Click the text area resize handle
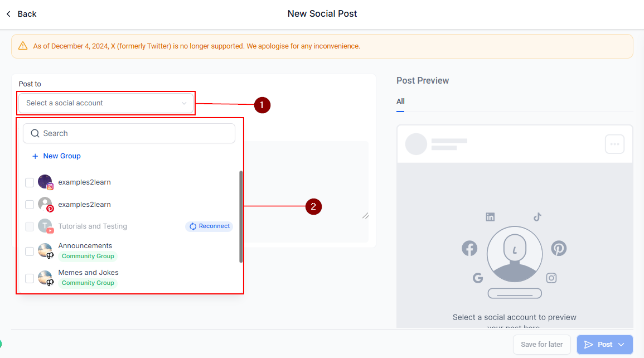The image size is (644, 358). tap(366, 216)
